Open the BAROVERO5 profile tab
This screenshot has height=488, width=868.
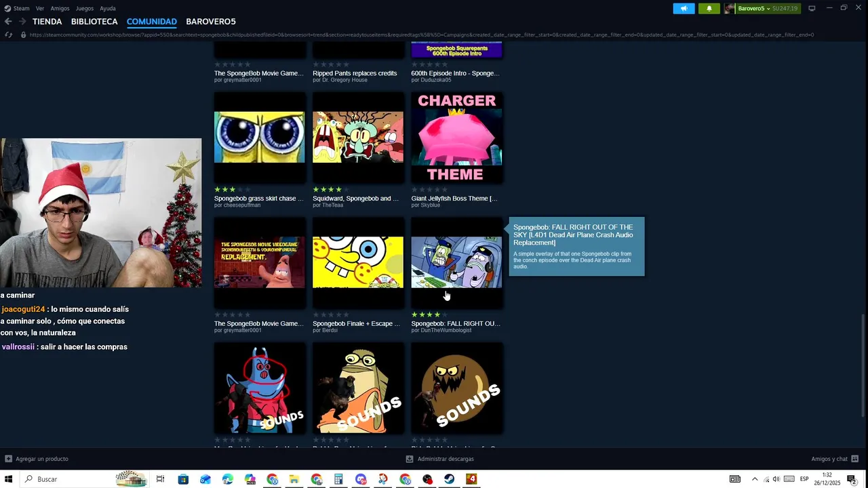[x=211, y=22]
